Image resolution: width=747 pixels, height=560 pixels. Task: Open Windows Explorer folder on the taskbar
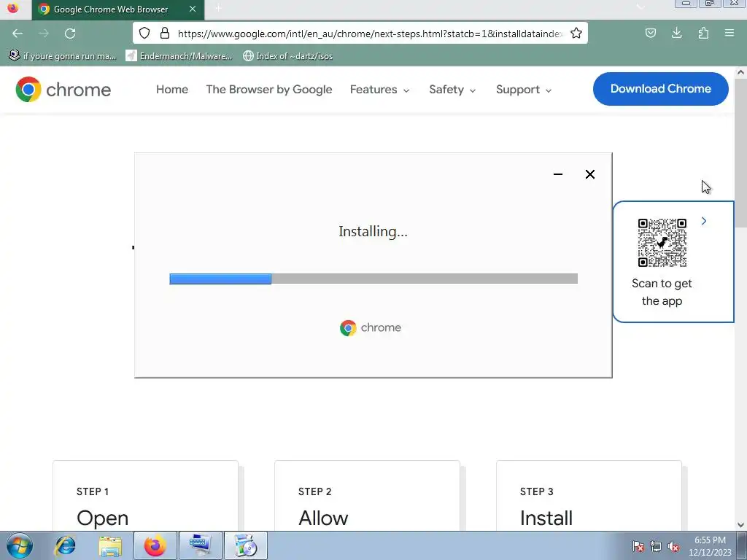(x=110, y=545)
